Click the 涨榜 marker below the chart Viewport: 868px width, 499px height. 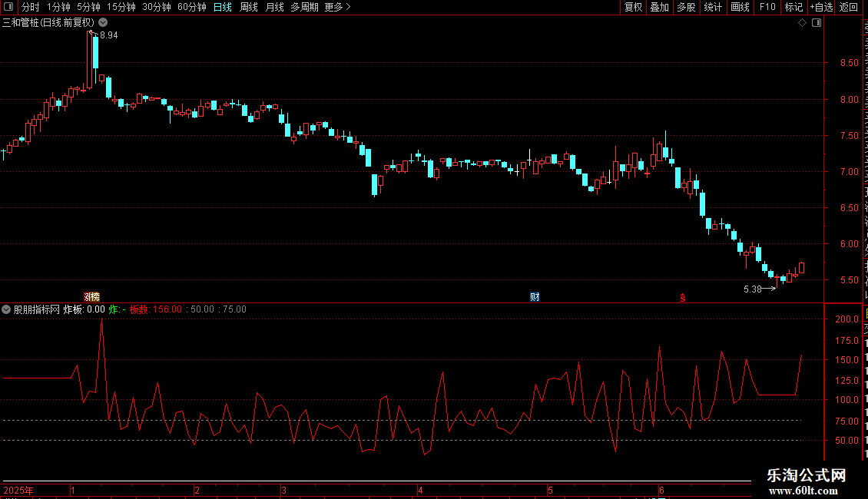pyautogui.click(x=92, y=297)
